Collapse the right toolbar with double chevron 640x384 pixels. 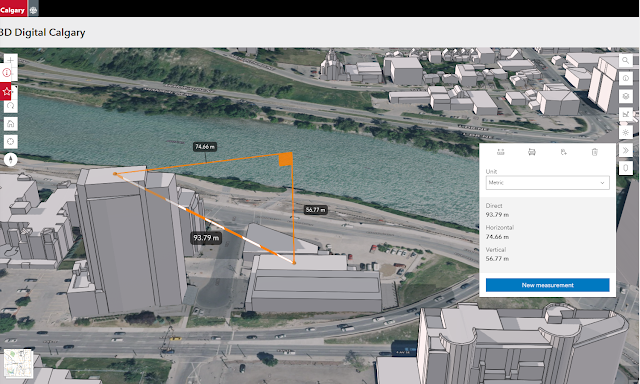[x=626, y=150]
